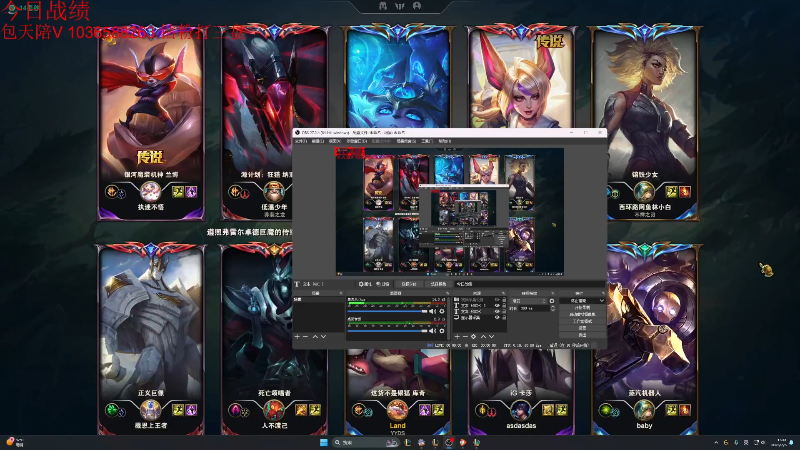Screen dimensions: 800x450
Task: Toggle visibility eye of second text source
Action: pyautogui.click(x=497, y=311)
